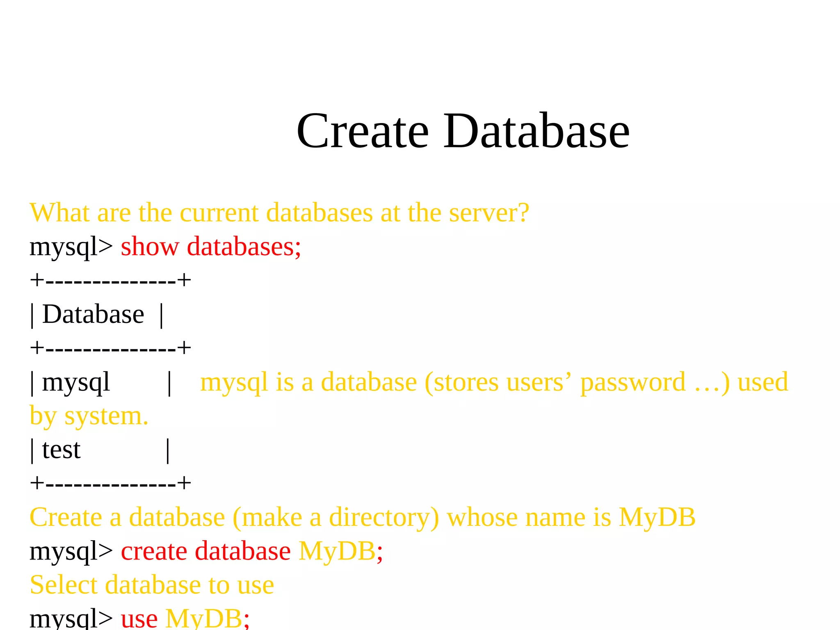
Task: Click the mysql row in table
Action: (x=76, y=382)
